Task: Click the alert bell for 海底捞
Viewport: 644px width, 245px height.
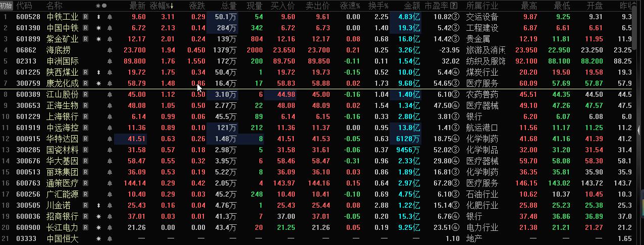Action: [110, 50]
